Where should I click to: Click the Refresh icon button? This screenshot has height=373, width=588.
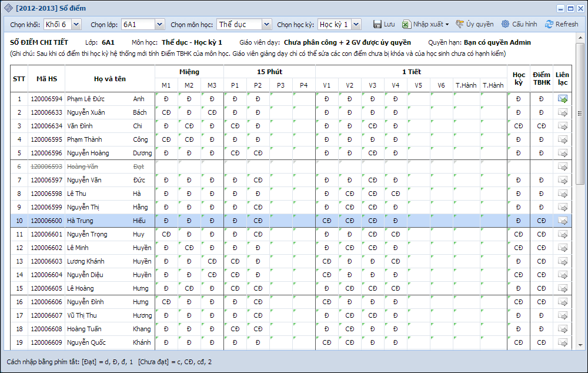point(562,24)
